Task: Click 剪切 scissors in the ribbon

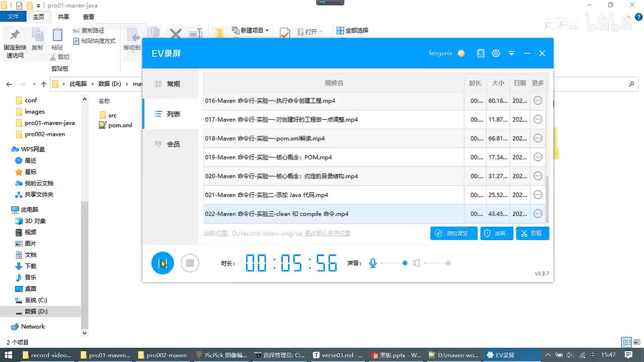Action: coord(60,57)
